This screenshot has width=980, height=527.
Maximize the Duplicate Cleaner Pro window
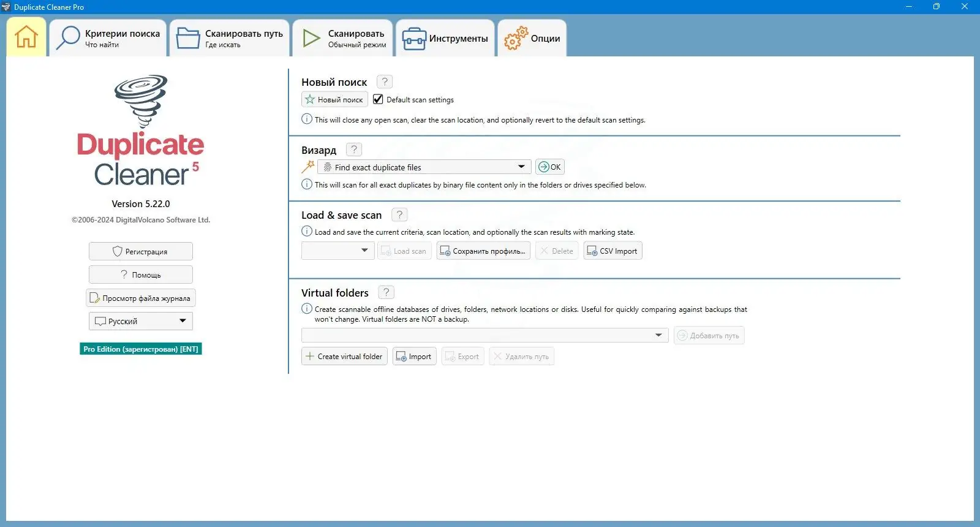tap(936, 7)
